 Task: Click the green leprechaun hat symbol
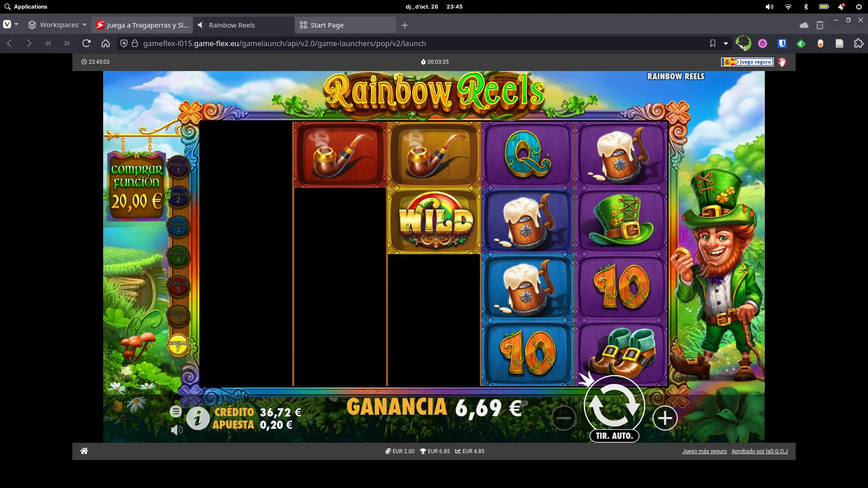(x=621, y=221)
